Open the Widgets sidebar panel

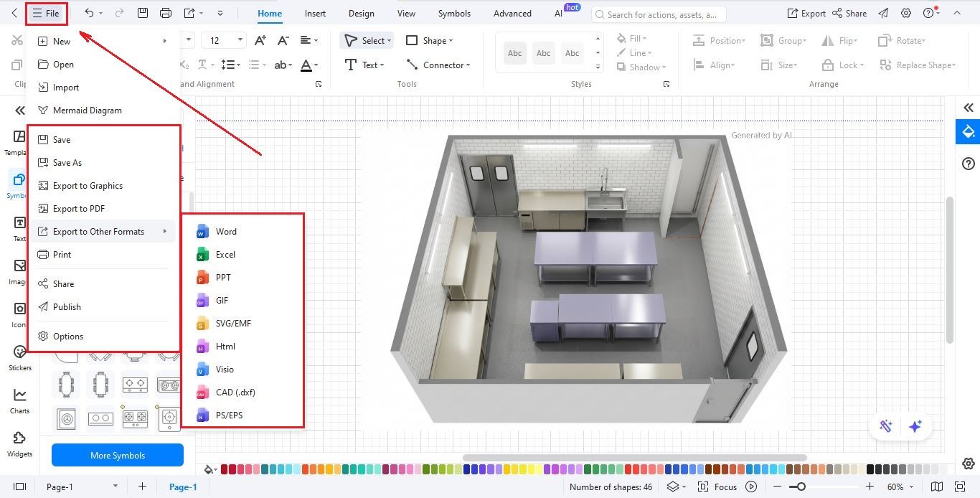20,444
